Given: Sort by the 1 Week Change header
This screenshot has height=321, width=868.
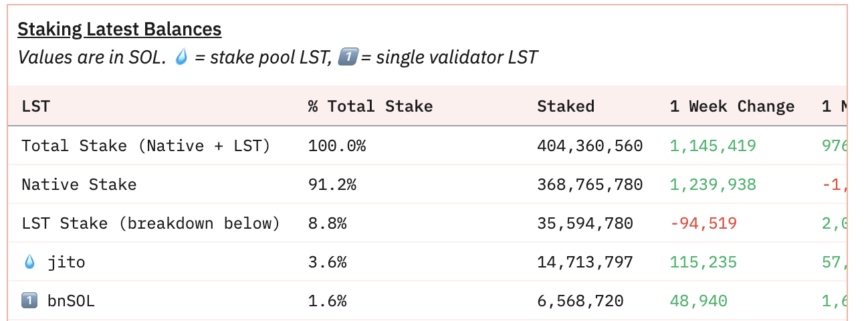Looking at the screenshot, I should tap(732, 106).
